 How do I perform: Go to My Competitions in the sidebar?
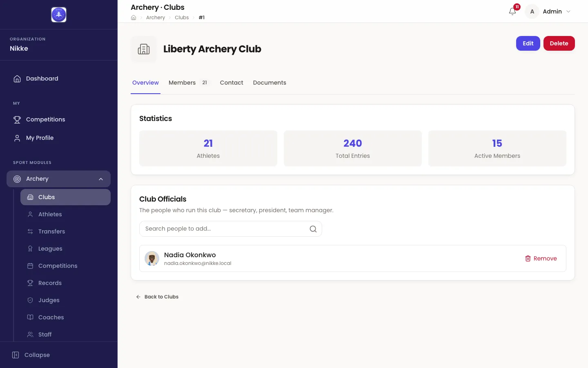click(x=58, y=119)
